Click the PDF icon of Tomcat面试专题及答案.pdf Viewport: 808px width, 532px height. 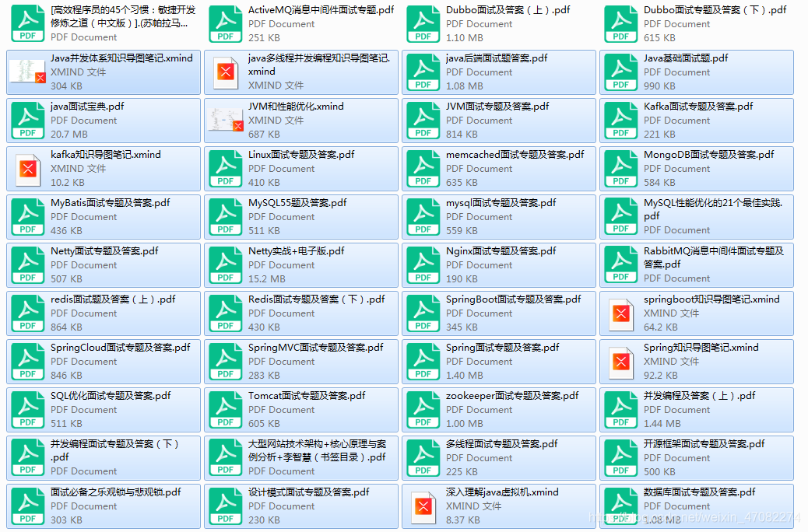point(226,410)
